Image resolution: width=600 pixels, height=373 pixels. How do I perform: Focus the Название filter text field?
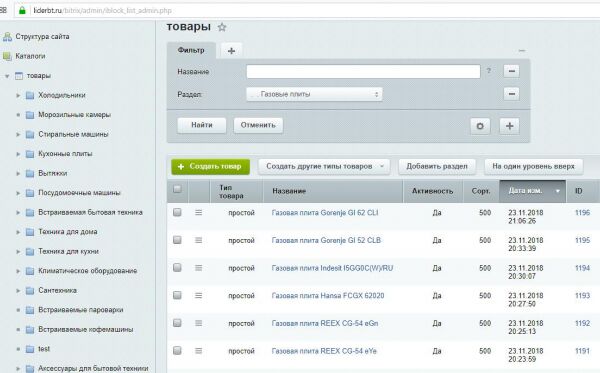(x=363, y=72)
